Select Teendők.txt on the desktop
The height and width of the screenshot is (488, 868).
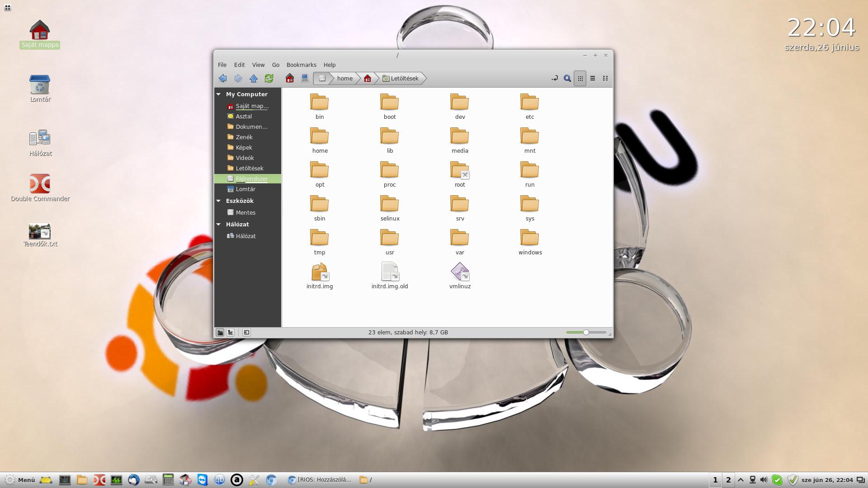[x=40, y=235]
